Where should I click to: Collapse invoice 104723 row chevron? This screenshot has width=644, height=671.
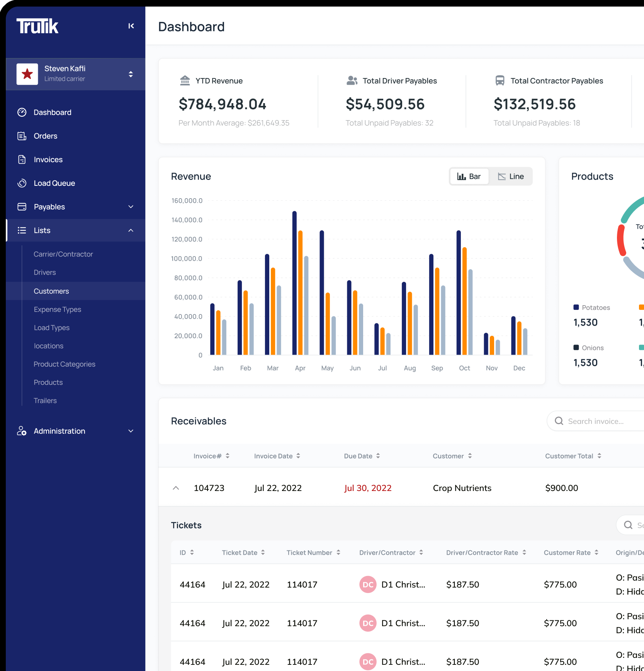(x=176, y=488)
